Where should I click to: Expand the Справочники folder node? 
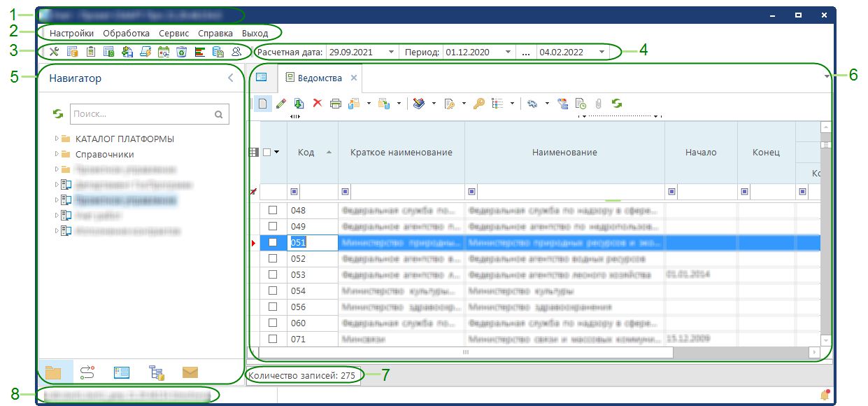click(x=57, y=154)
